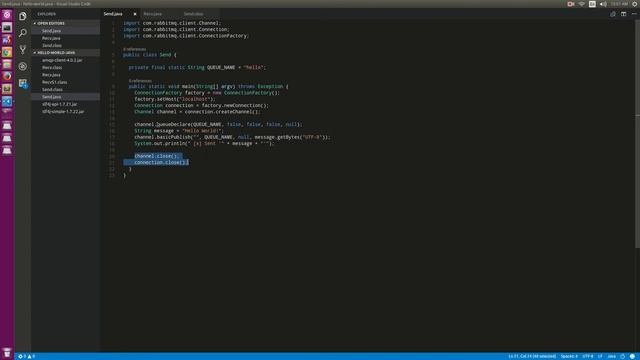Open the Ubuntu Dash search launcher
Screen dimensions: 640x360
pyautogui.click(x=7, y=15)
